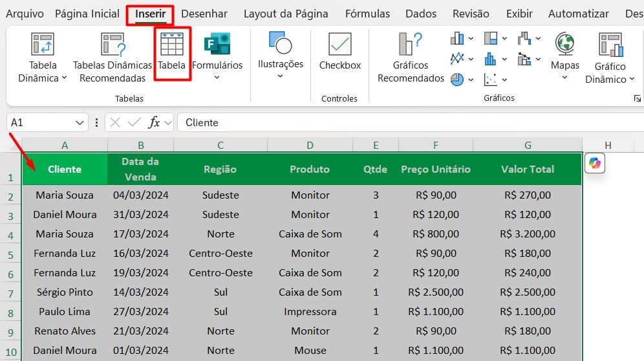
Task: Insert a Checkbox control
Action: (x=339, y=51)
